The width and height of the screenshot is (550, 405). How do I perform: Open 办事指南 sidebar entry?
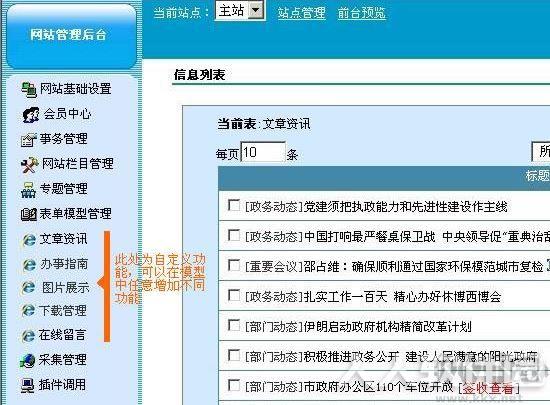(64, 264)
